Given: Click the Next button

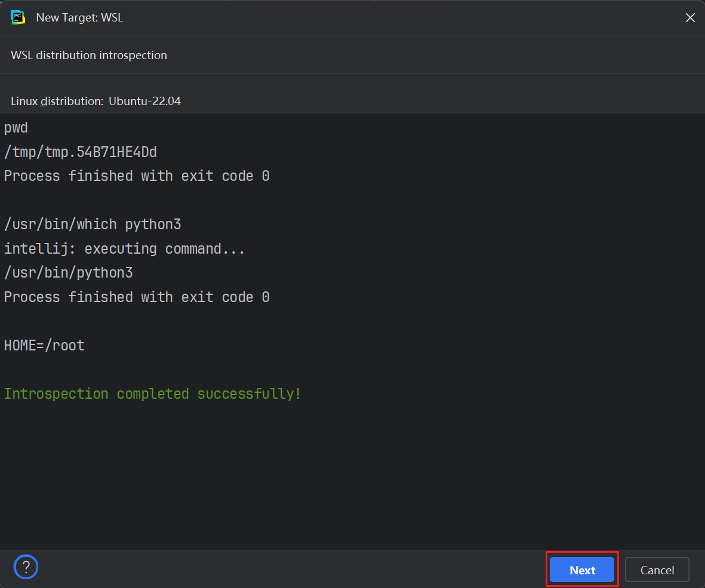Looking at the screenshot, I should click(x=582, y=569).
